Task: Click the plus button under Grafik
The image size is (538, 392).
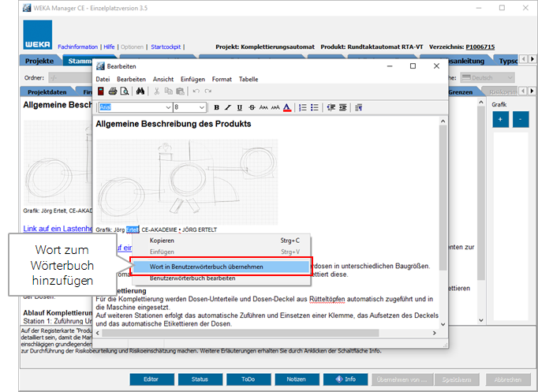Action: 500,119
